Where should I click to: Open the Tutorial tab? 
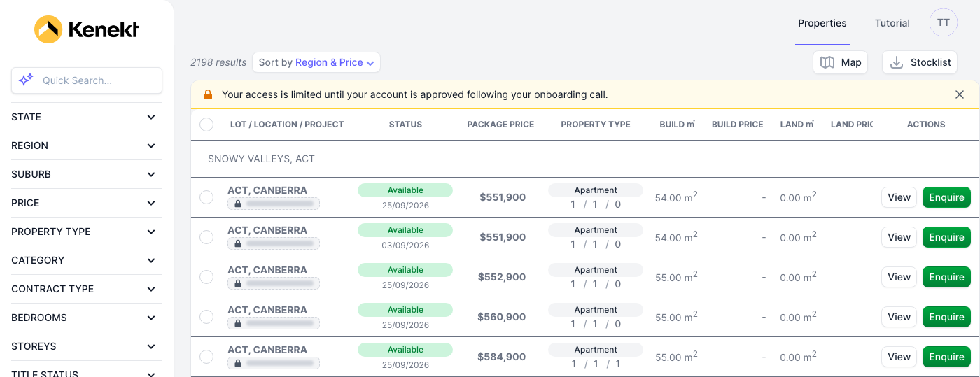[x=892, y=23]
